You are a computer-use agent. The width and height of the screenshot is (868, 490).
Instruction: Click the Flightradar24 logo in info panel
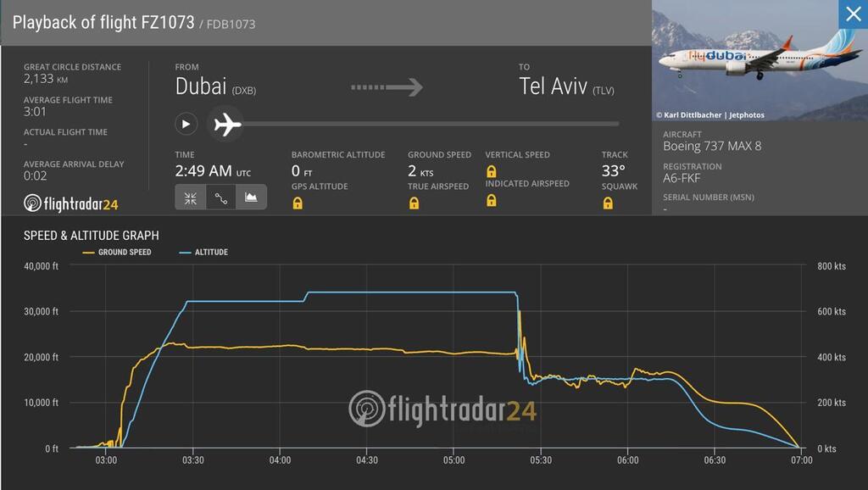point(71,203)
